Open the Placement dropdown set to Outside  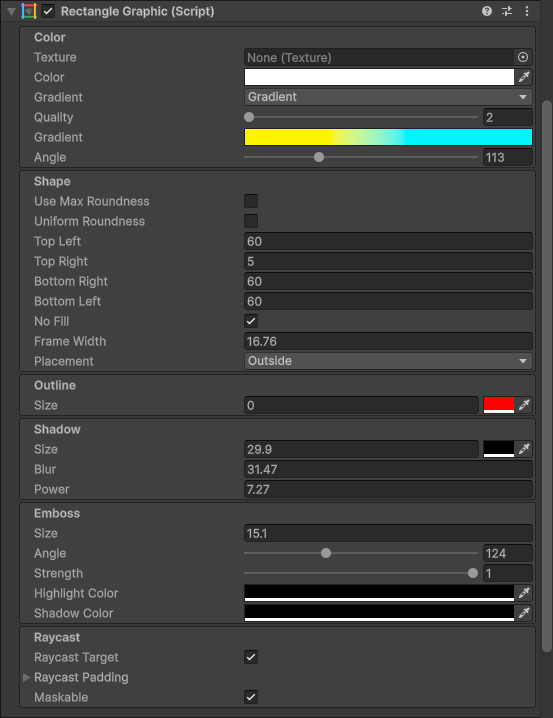pyautogui.click(x=388, y=361)
